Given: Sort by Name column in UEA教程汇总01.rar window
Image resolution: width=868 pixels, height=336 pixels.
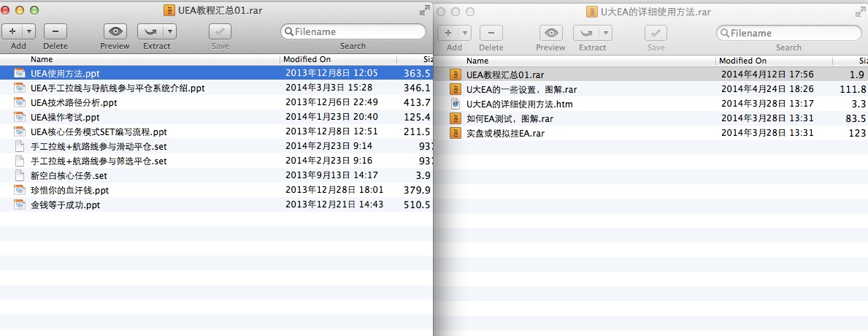Looking at the screenshot, I should (x=42, y=59).
